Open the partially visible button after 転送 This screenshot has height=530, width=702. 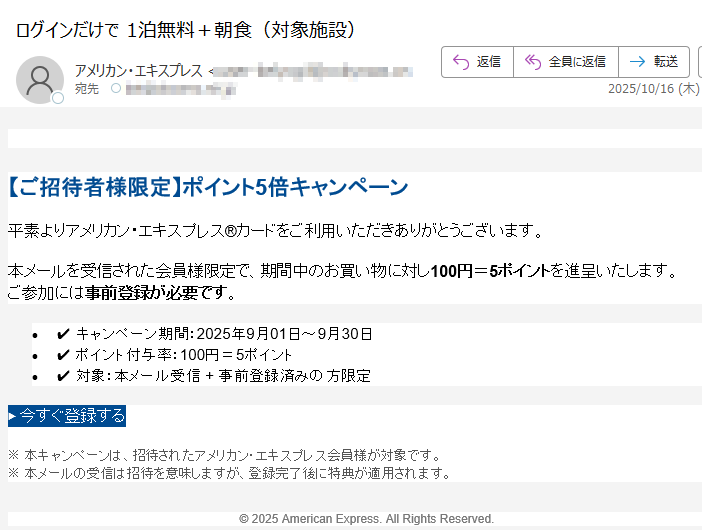698,62
